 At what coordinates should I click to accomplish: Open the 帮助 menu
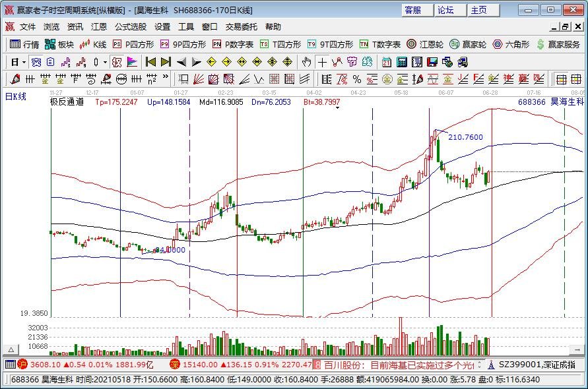(x=273, y=27)
